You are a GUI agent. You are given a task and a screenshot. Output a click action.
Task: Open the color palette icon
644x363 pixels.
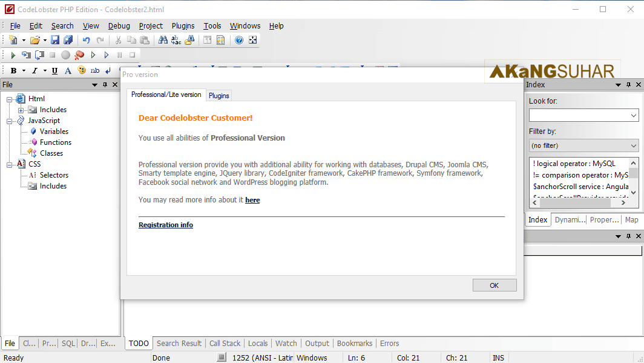pyautogui.click(x=81, y=71)
